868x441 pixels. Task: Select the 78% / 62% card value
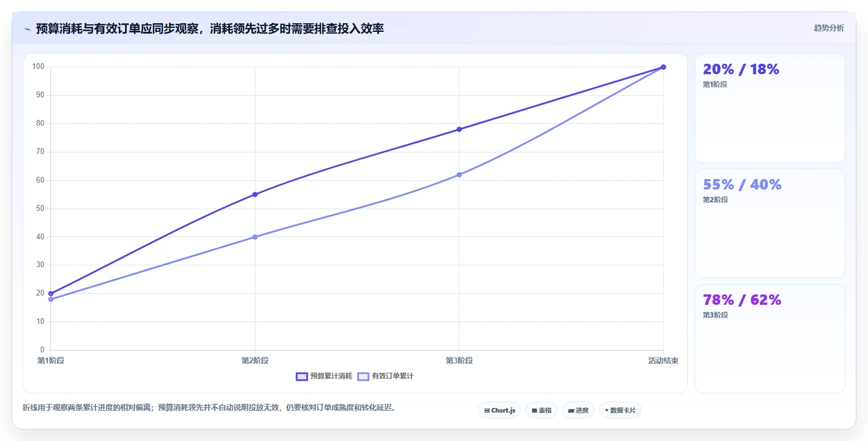point(742,300)
